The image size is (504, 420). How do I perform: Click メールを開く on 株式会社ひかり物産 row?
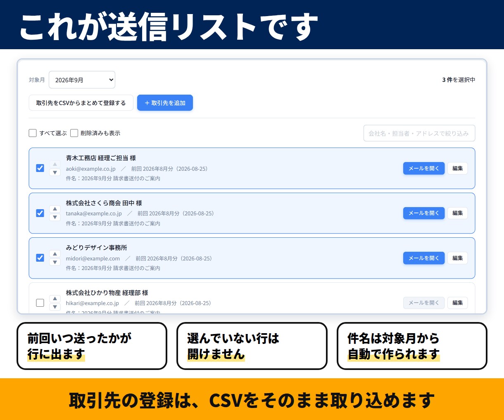tap(424, 303)
